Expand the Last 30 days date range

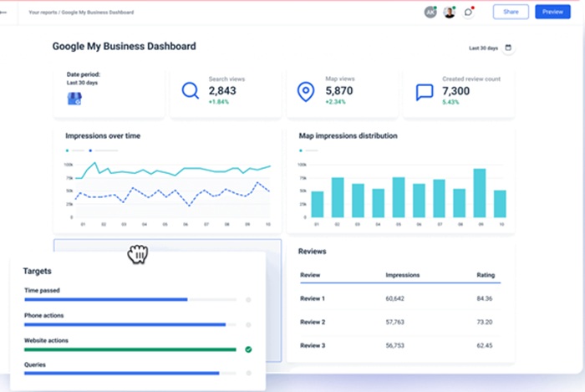[483, 48]
